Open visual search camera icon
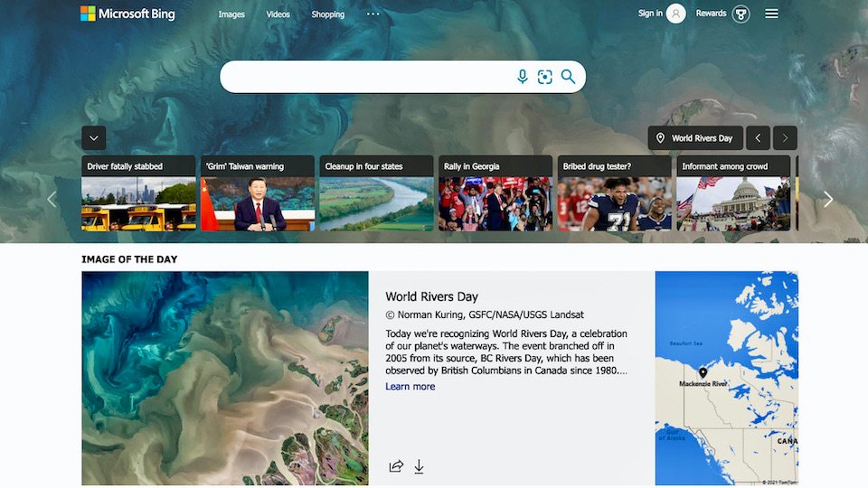The height and width of the screenshot is (488, 868). pyautogui.click(x=544, y=77)
